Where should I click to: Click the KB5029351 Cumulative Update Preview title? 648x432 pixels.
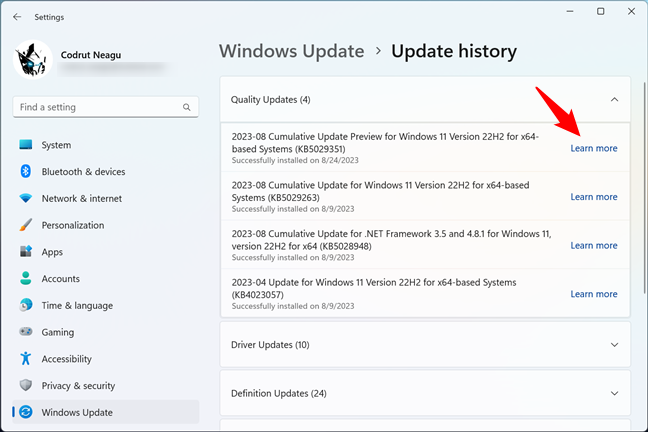tap(385, 143)
